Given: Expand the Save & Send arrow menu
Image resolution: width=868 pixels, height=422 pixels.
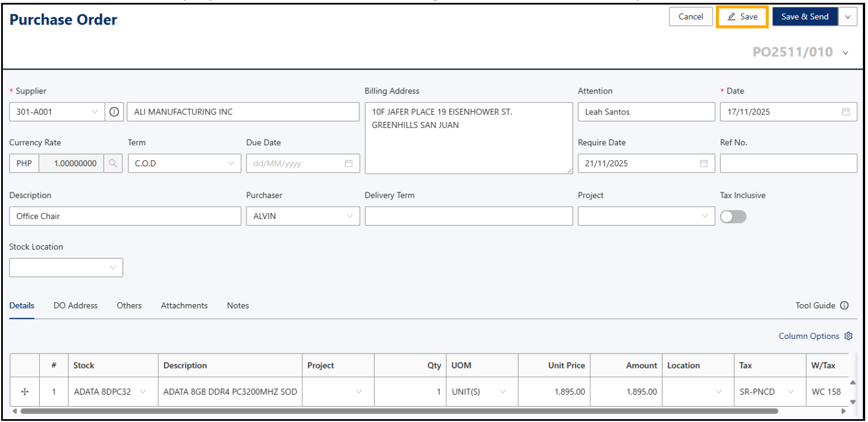Looking at the screenshot, I should tap(848, 17).
